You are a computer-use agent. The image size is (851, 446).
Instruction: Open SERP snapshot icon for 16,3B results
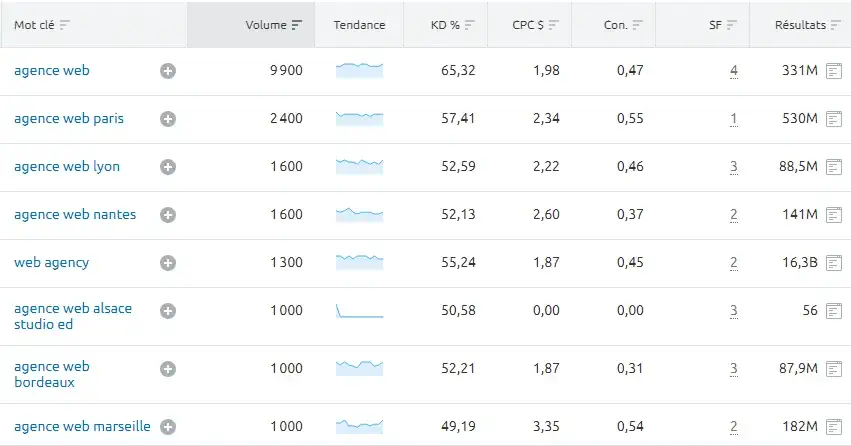[x=834, y=263]
